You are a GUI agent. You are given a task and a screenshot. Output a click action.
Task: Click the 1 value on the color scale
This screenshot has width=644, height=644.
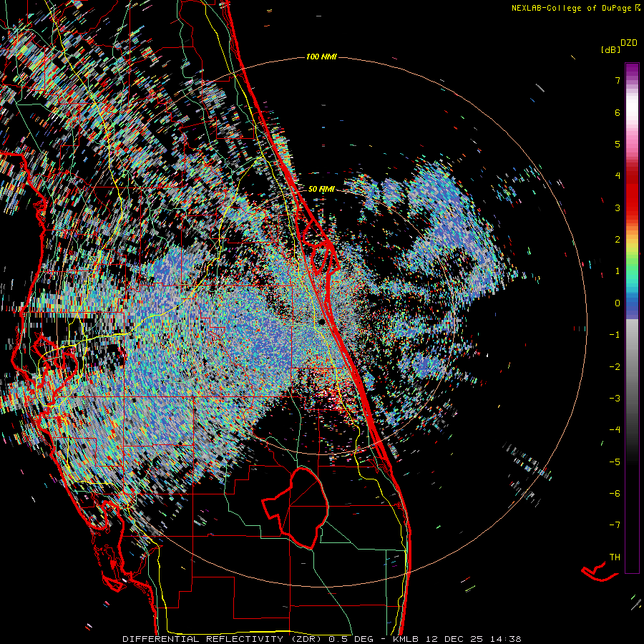coord(618,270)
